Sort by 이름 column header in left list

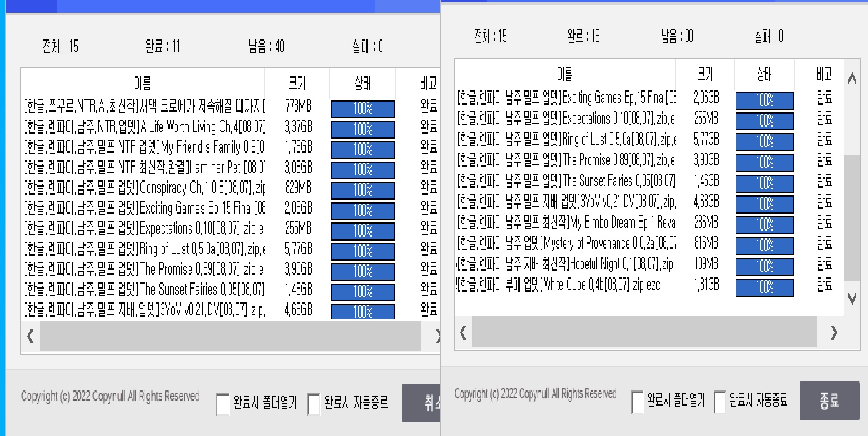pyautogui.click(x=142, y=83)
